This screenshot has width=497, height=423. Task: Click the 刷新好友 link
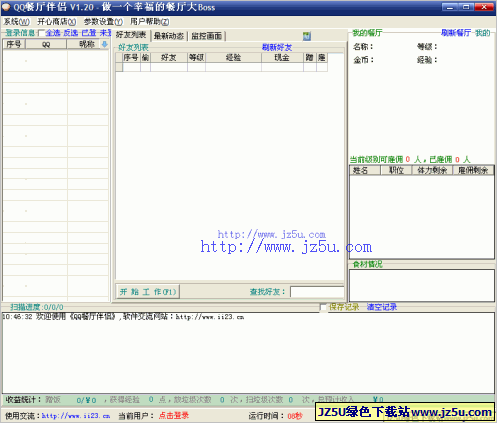tap(277, 48)
